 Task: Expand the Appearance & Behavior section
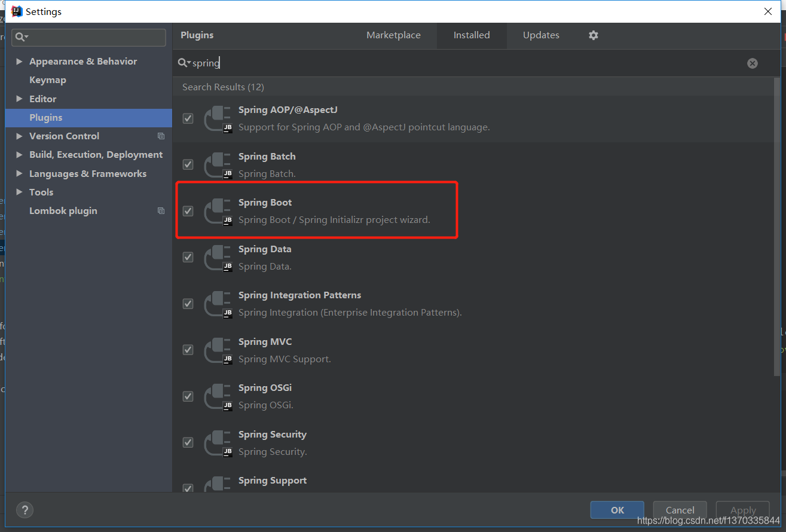pos(19,62)
